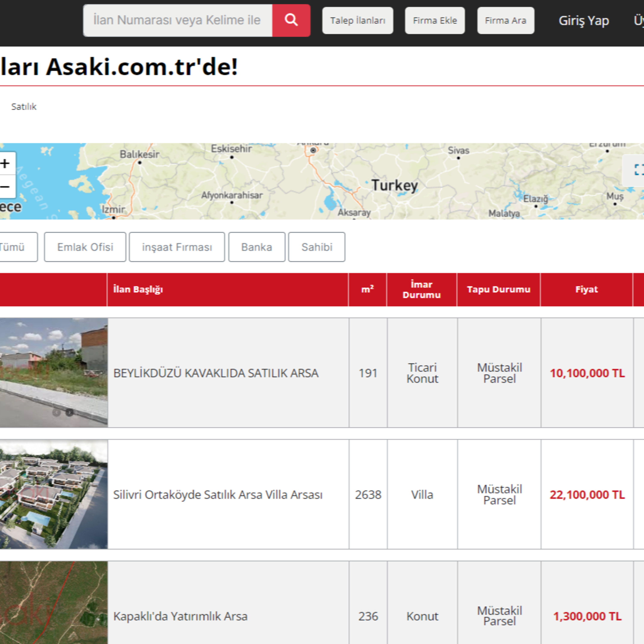Open Kapaklı'da Yatırımlık Arsa listing title
This screenshot has width=644, height=644.
tap(180, 616)
